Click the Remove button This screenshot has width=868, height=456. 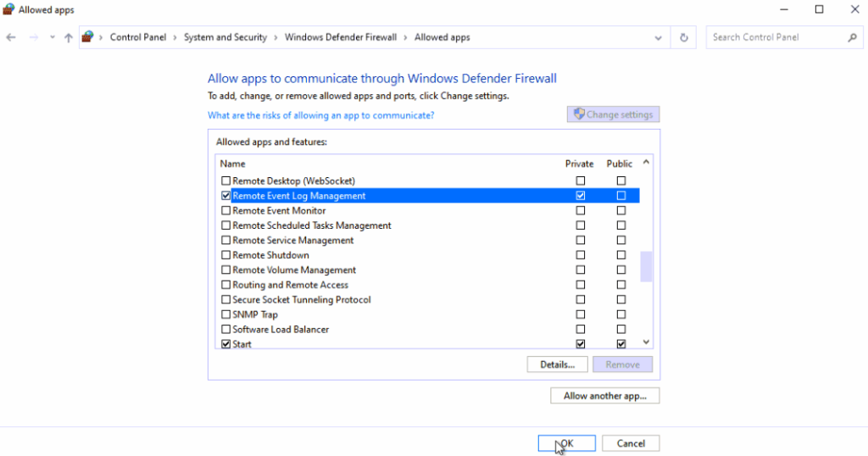point(622,364)
